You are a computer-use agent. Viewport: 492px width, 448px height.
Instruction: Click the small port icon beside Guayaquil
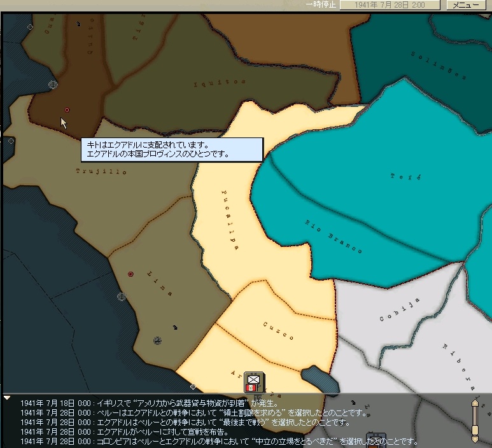30,27
